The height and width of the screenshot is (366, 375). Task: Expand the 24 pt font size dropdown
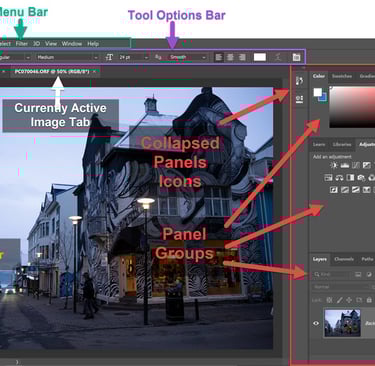pos(133,57)
